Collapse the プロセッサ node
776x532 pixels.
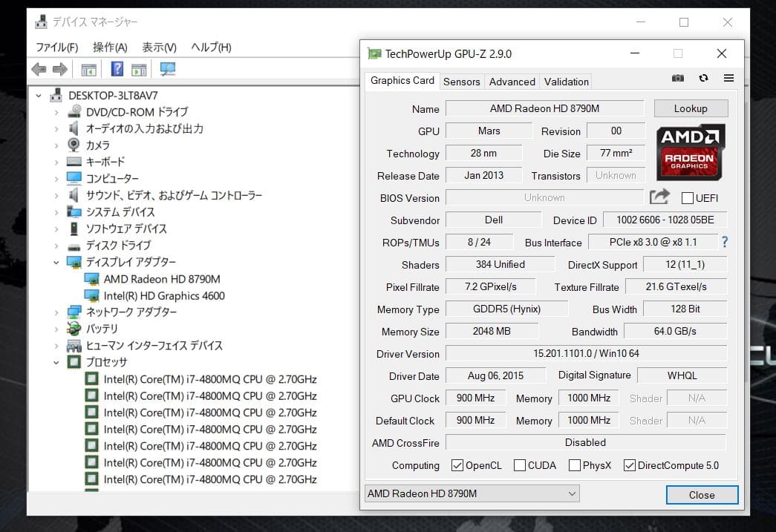coord(56,362)
